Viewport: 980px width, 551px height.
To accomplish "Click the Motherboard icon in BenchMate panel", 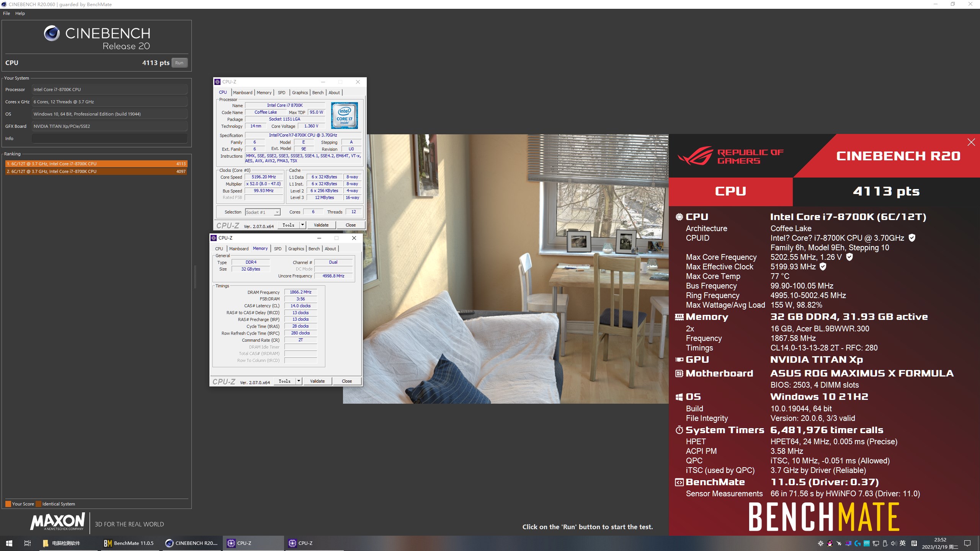I will [679, 373].
